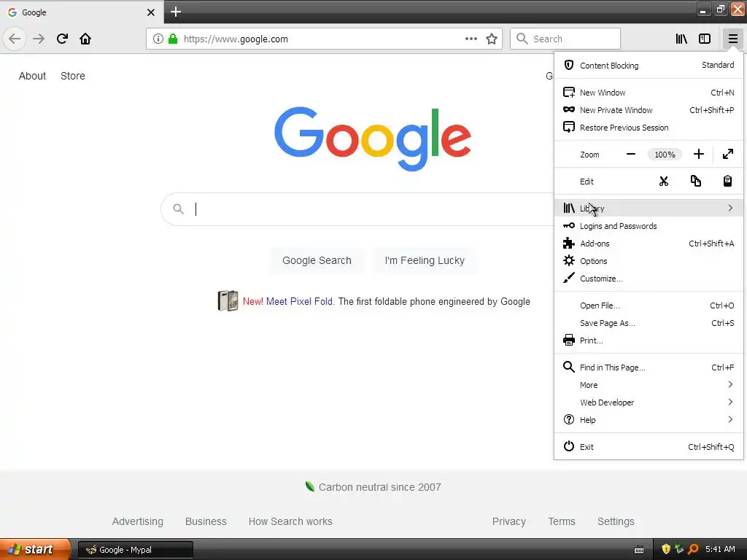Screen dimensions: 747x560
Task: Zoom in with the plus button
Action: (x=698, y=154)
